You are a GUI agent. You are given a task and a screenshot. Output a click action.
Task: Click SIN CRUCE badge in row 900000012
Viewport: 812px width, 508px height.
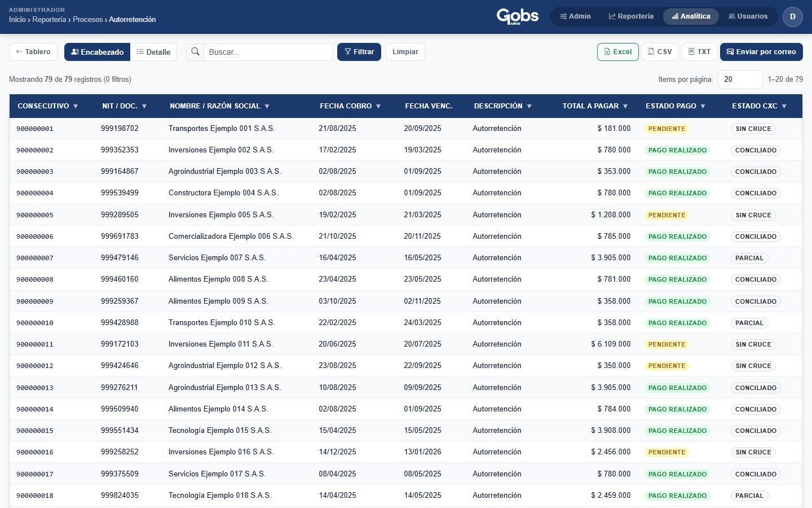coord(753,366)
